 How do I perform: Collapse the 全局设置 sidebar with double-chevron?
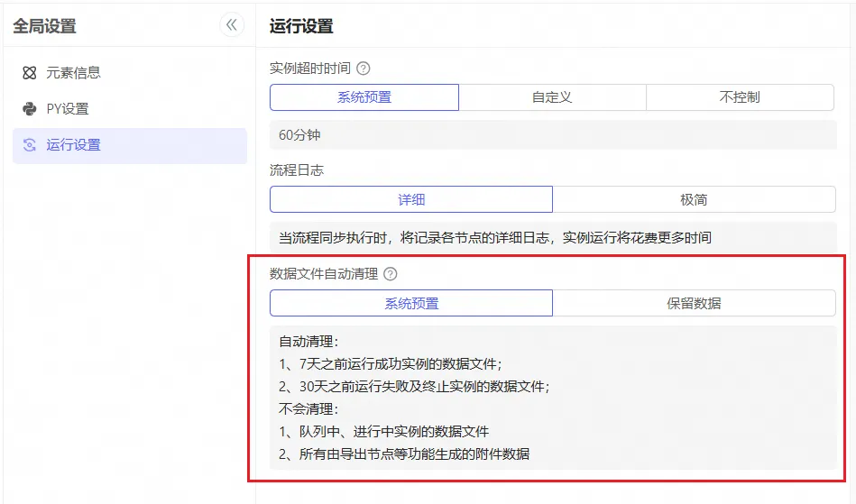tap(232, 25)
